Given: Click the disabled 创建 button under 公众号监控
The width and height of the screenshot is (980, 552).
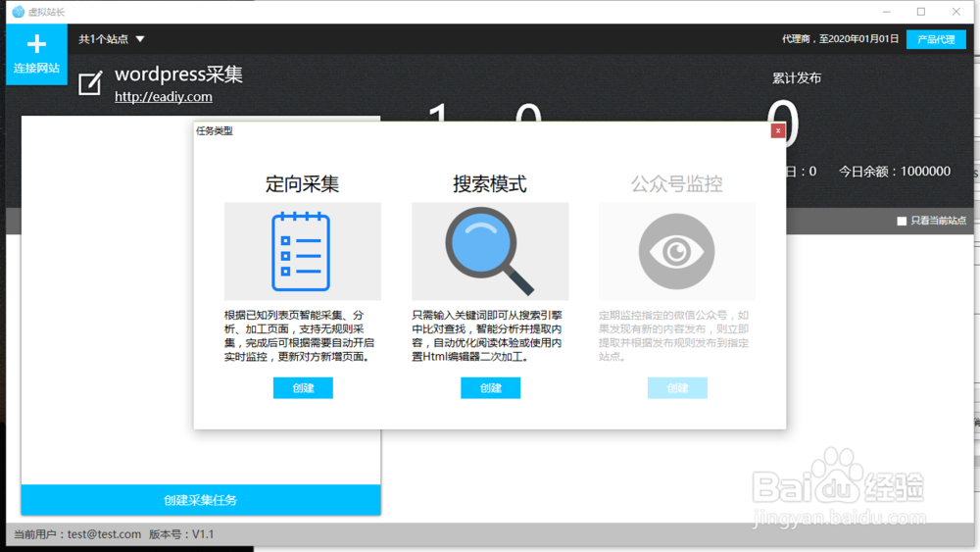Looking at the screenshot, I should 677,387.
